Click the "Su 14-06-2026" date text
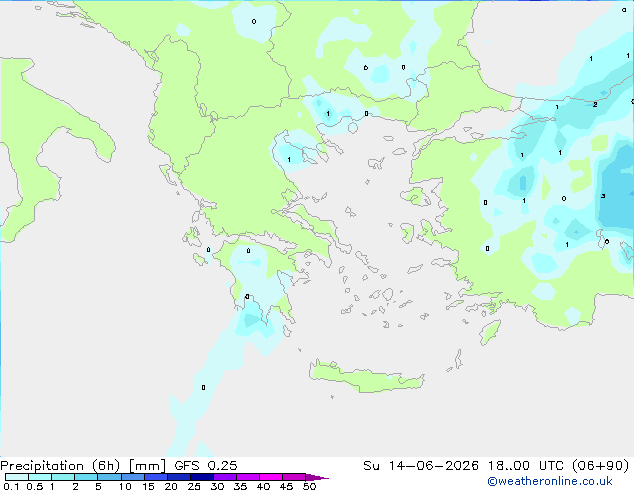Viewport: 634px width, 490px height. coord(421,466)
